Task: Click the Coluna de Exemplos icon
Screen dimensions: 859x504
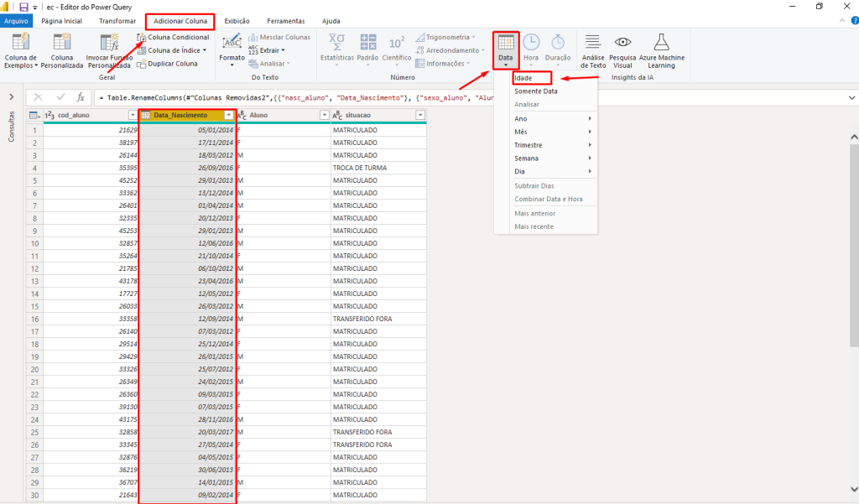Action: pos(20,44)
